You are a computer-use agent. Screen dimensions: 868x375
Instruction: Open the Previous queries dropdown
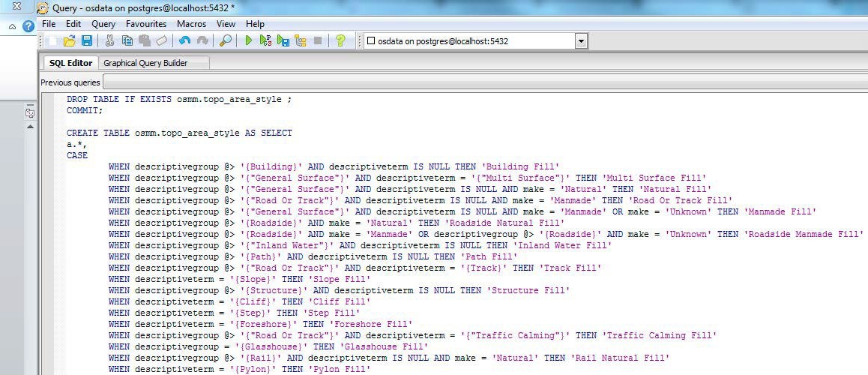[485, 82]
